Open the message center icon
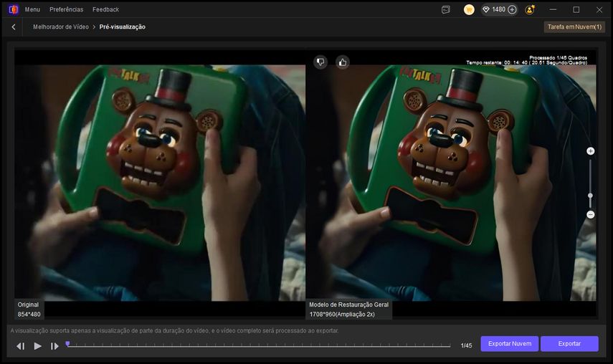613x364 pixels. coord(446,10)
